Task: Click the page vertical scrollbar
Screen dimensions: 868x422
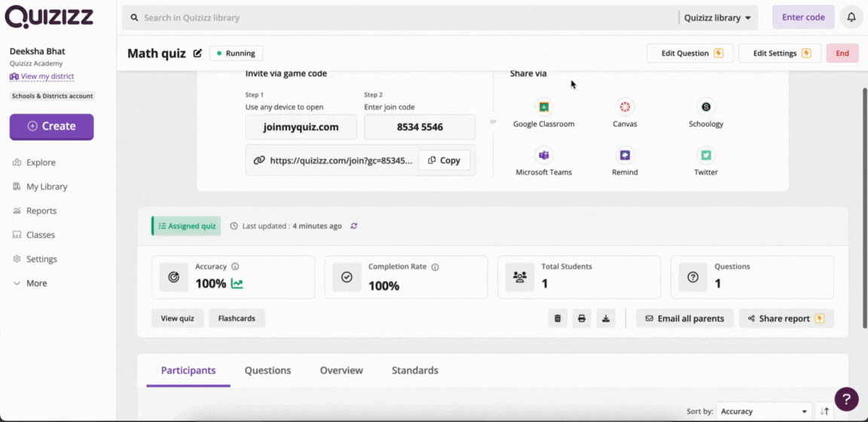Action: pyautogui.click(x=863, y=208)
